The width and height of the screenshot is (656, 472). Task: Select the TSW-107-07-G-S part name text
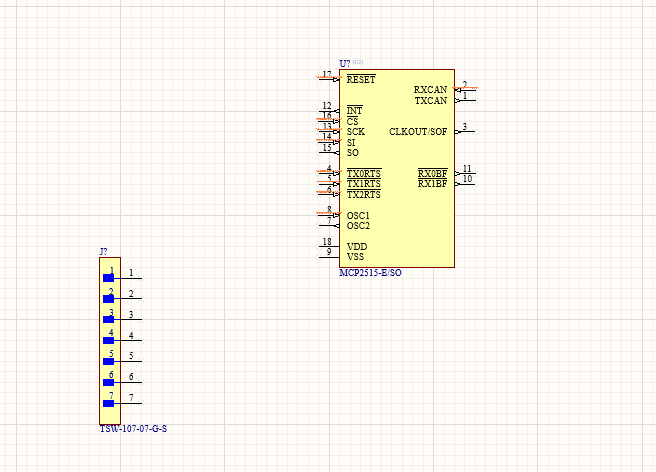(133, 428)
